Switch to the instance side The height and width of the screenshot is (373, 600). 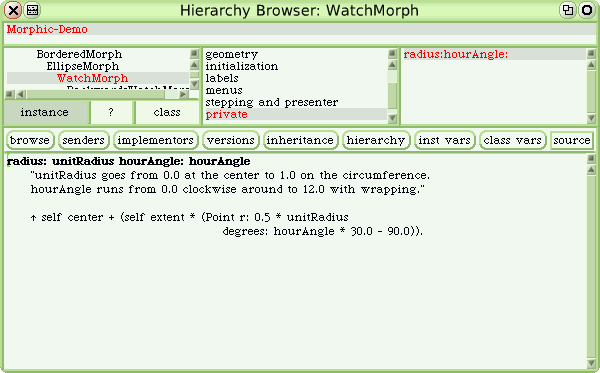tap(45, 112)
